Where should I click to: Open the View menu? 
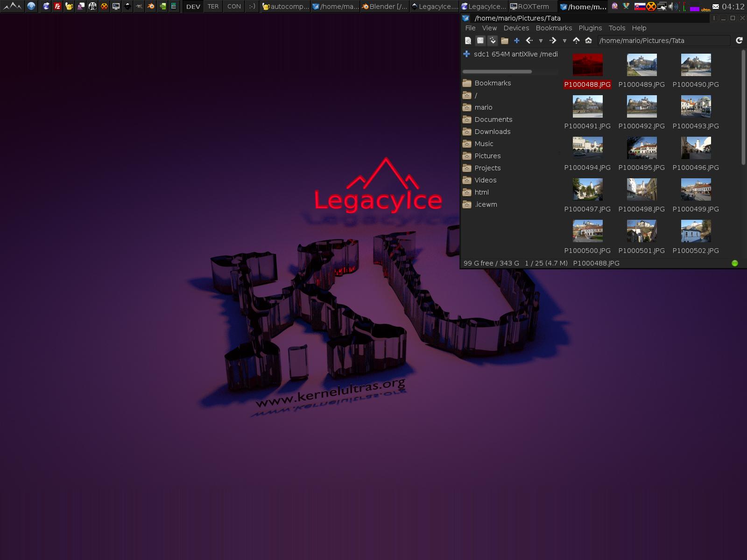[x=489, y=28]
